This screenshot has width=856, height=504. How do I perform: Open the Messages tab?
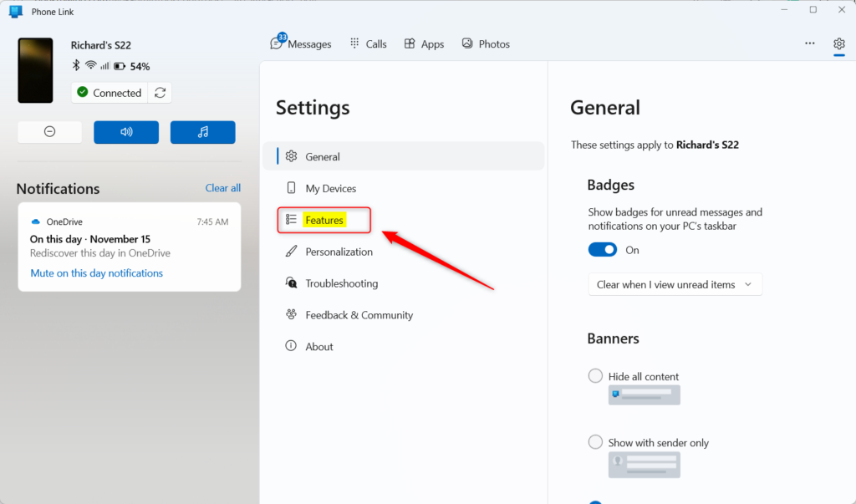coord(301,44)
